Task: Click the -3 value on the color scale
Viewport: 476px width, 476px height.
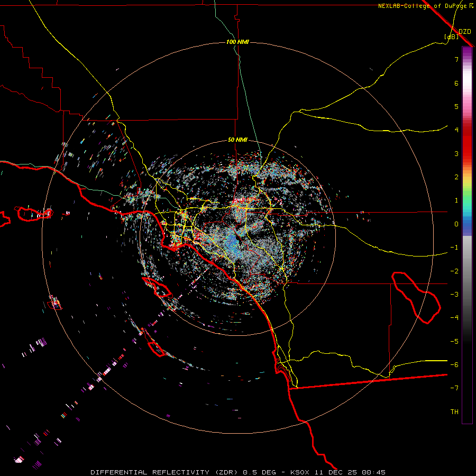Action: coord(454,295)
